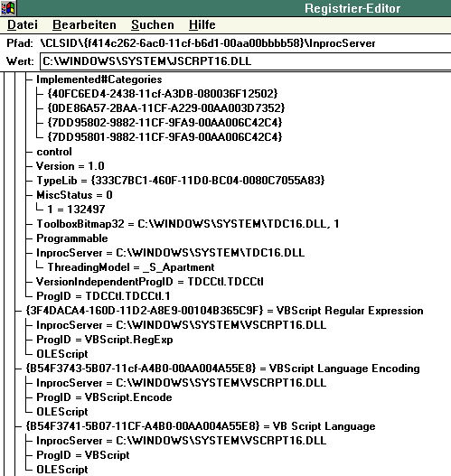Open the Bearbeiten menu
Image resolution: width=451 pixels, height=476 pixels.
[x=84, y=24]
